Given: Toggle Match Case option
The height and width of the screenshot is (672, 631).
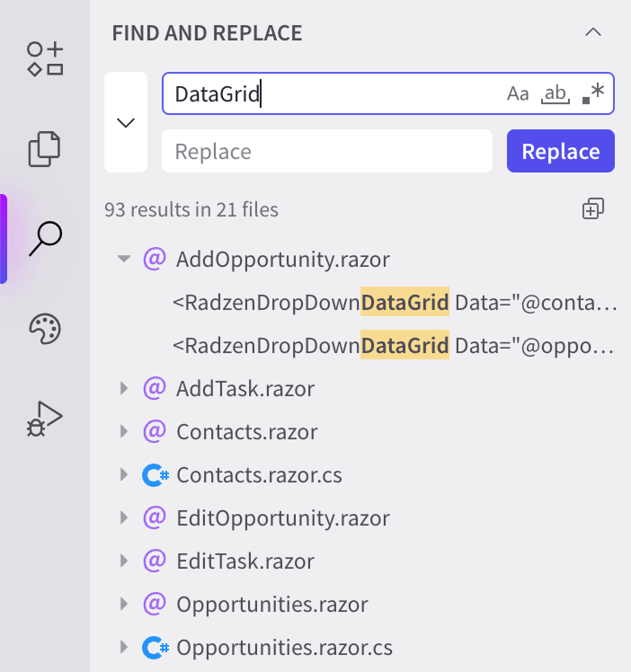Looking at the screenshot, I should click(x=518, y=93).
